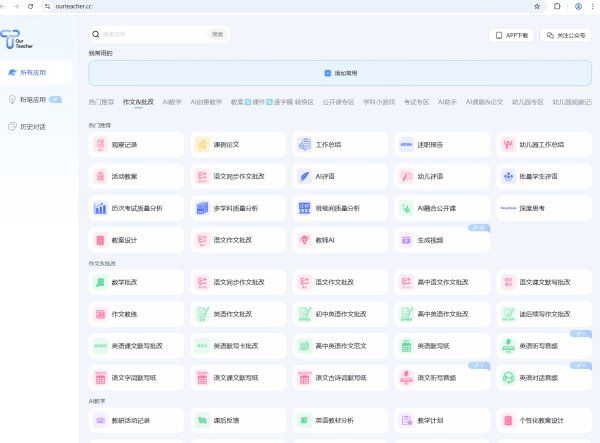Select the AI助手 tab
Image resolution: width=600 pixels, height=443 pixels.
coord(447,102)
